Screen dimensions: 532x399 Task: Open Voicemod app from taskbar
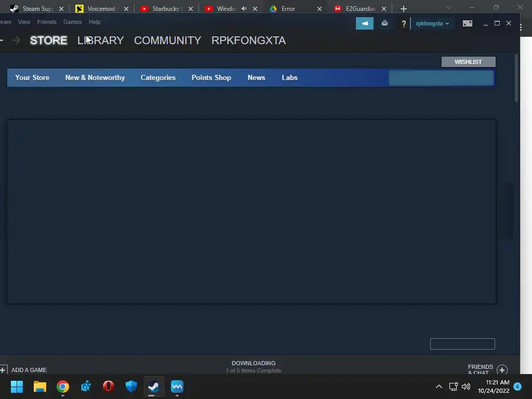tap(177, 387)
